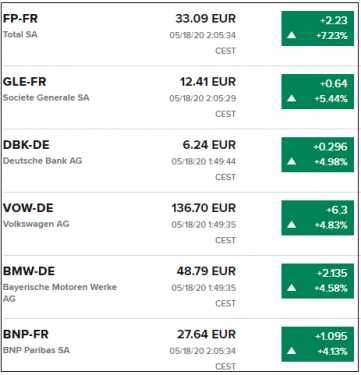Image resolution: width=361 pixels, height=375 pixels.
Task: Click the up-arrow icon for Deutsche Bank
Action: [292, 161]
